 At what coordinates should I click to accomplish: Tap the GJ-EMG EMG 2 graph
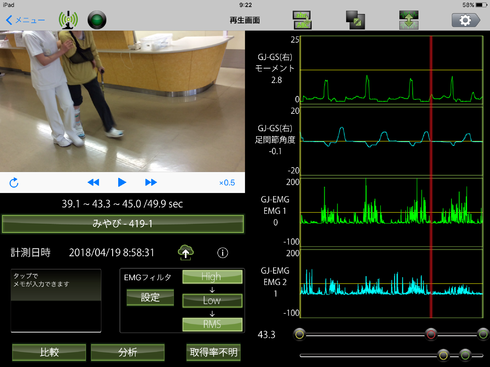[391, 284]
